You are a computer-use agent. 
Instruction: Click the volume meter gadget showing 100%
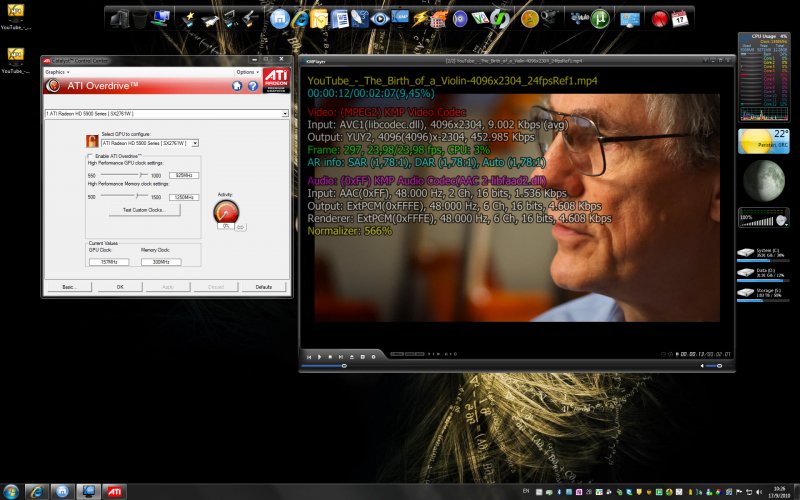(763, 218)
